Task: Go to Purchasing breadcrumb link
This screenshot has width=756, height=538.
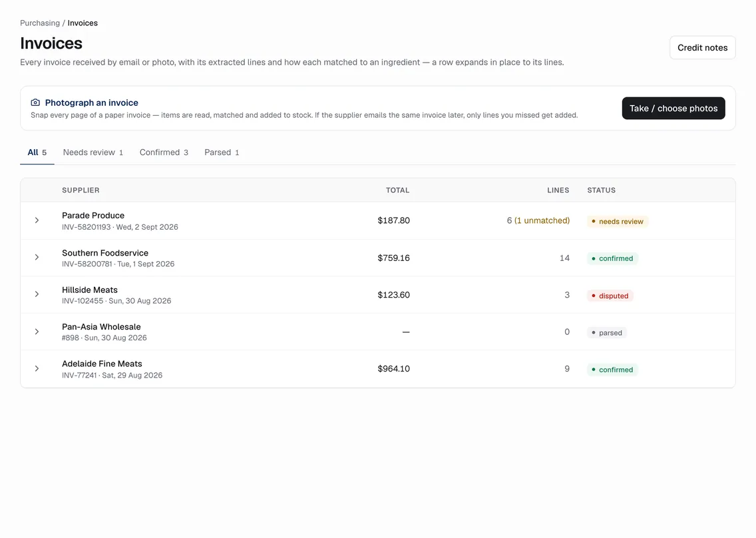Action: point(40,23)
